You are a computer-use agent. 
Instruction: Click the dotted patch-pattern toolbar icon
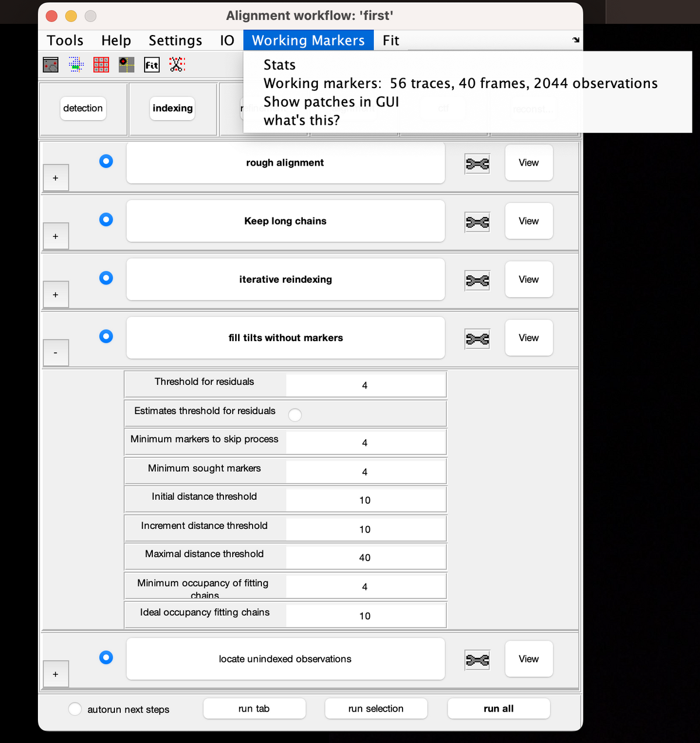(76, 65)
